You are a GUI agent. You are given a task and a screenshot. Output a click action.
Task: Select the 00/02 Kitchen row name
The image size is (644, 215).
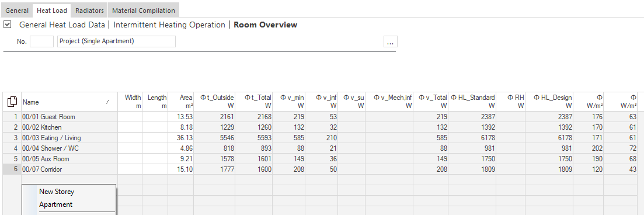69,127
